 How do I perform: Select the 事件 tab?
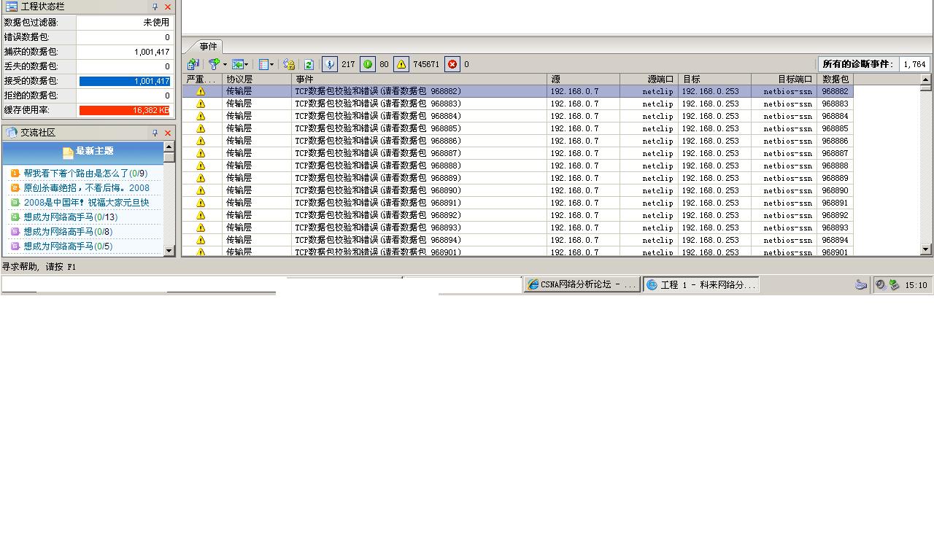tap(208, 47)
